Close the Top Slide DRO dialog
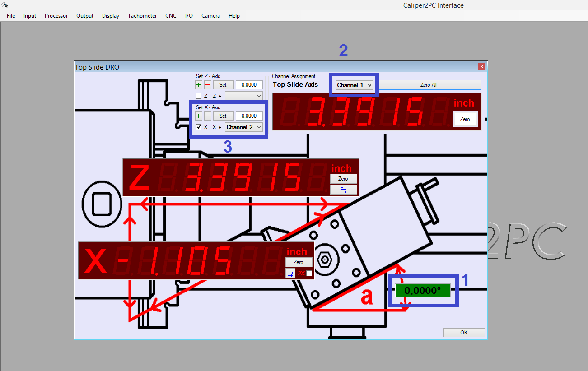Screen dimensions: 588x371 point(482,67)
